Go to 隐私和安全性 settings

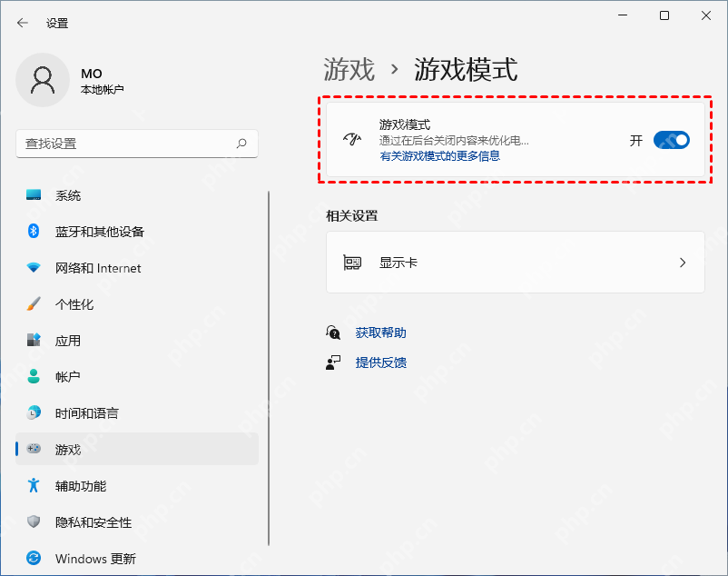coord(137,521)
